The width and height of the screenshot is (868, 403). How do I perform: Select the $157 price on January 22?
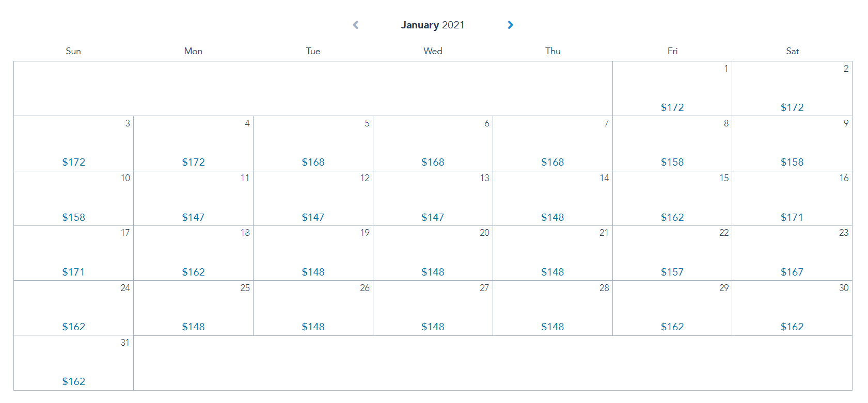[672, 272]
